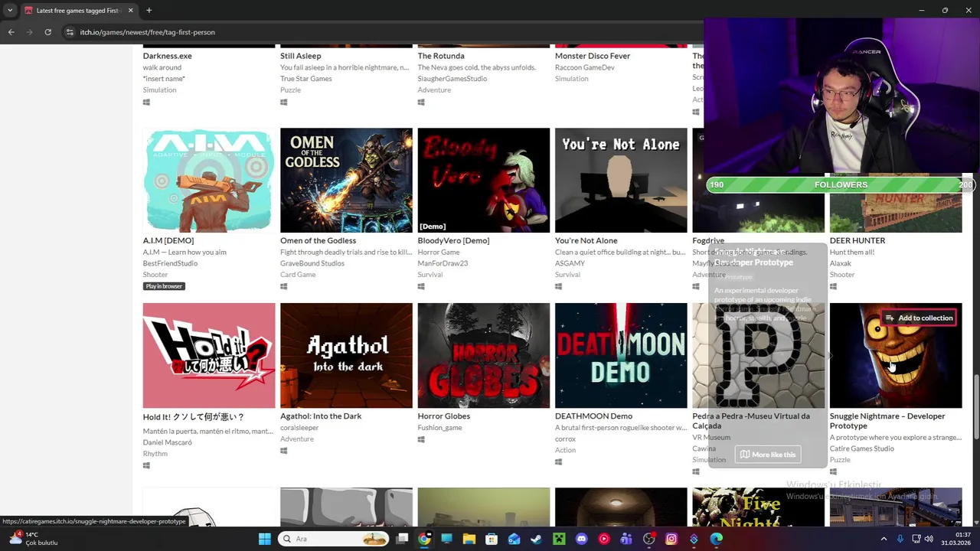980x551 pixels.
Task: Open the tab search dropdown arrow
Action: tap(10, 11)
